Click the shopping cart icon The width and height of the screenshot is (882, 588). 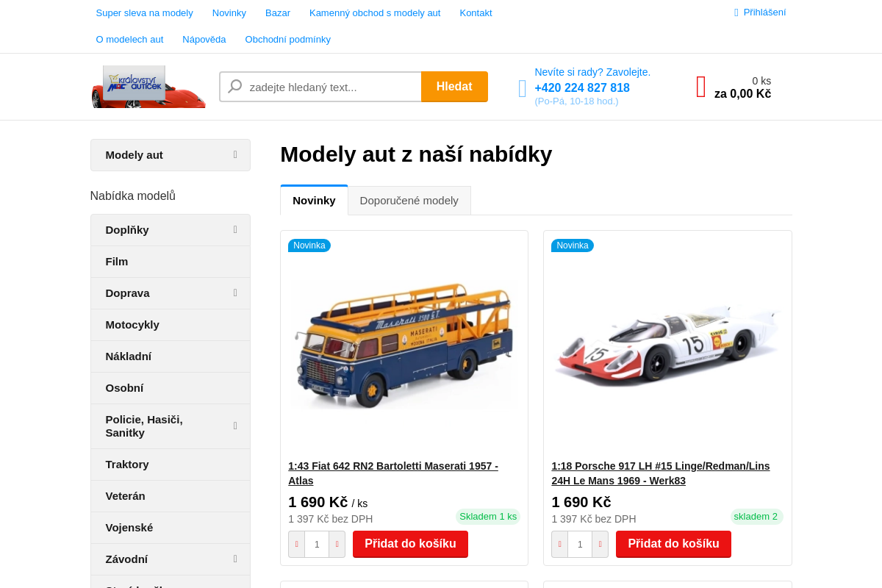pyautogui.click(x=701, y=87)
